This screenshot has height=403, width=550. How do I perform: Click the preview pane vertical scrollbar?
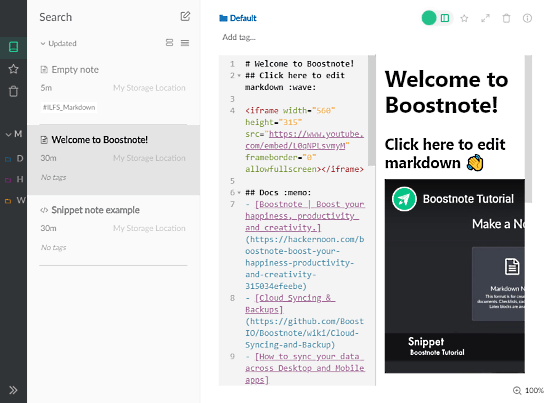tap(529, 128)
